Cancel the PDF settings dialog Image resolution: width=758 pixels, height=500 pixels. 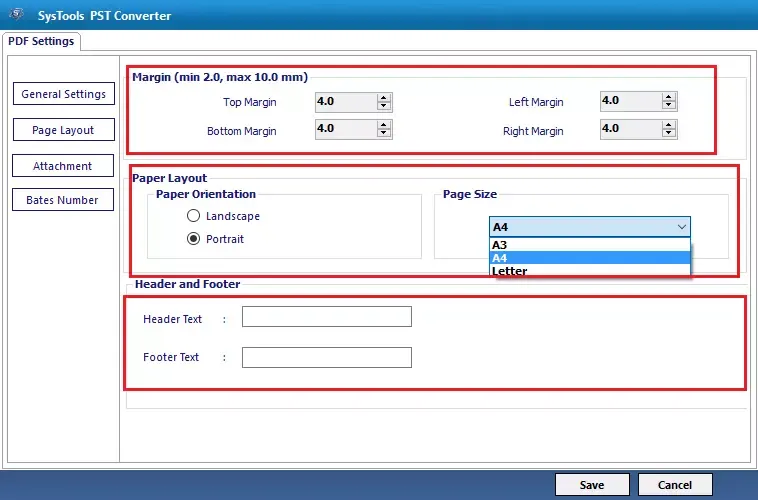(675, 485)
